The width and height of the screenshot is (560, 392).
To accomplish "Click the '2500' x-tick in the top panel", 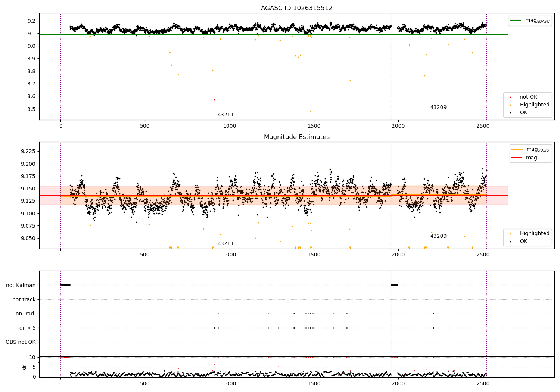I will point(483,126).
